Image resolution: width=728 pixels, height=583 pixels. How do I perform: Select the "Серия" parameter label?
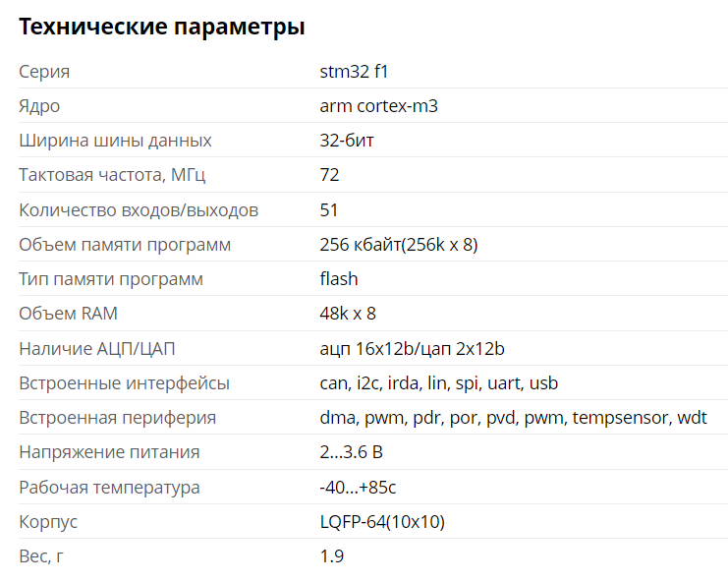point(44,72)
